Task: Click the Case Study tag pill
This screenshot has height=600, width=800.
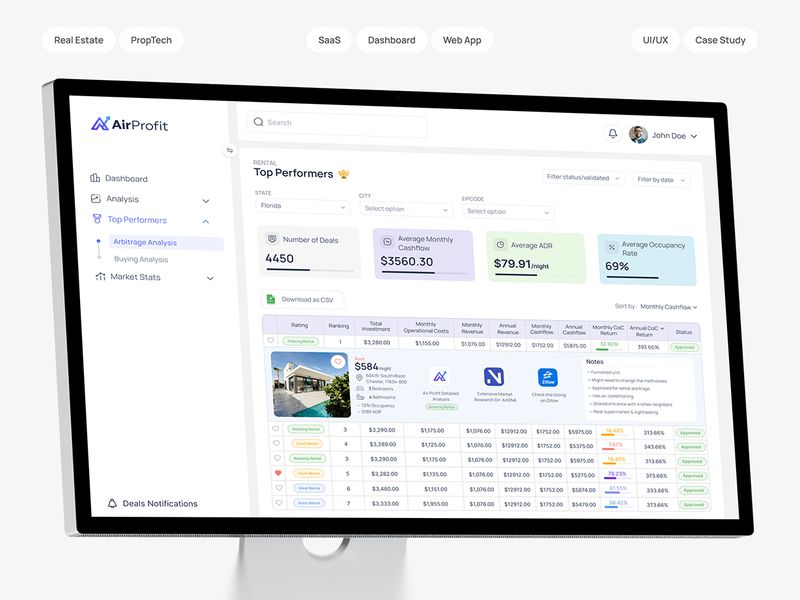Action: pos(720,40)
